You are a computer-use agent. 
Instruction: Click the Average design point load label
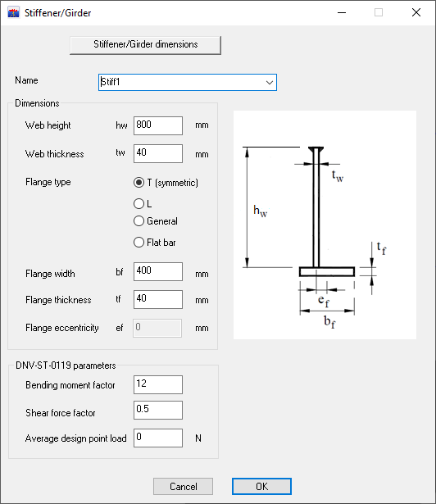pos(76,438)
